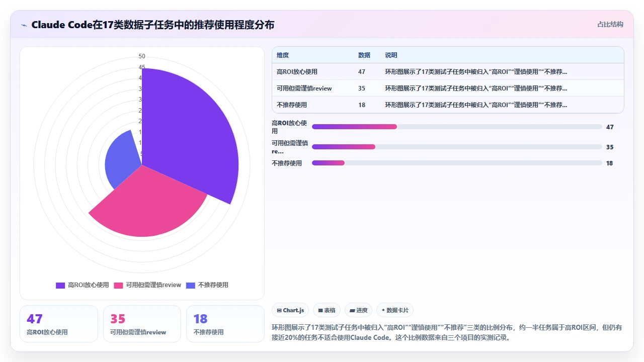Click the dashboard title text
The height and width of the screenshot is (362, 644).
pos(153,25)
